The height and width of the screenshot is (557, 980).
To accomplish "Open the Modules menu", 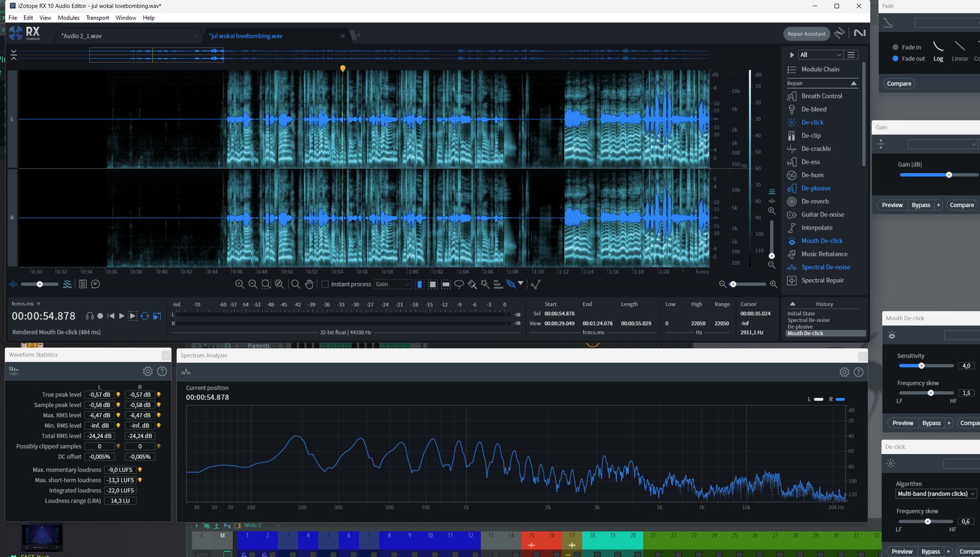I will click(68, 18).
